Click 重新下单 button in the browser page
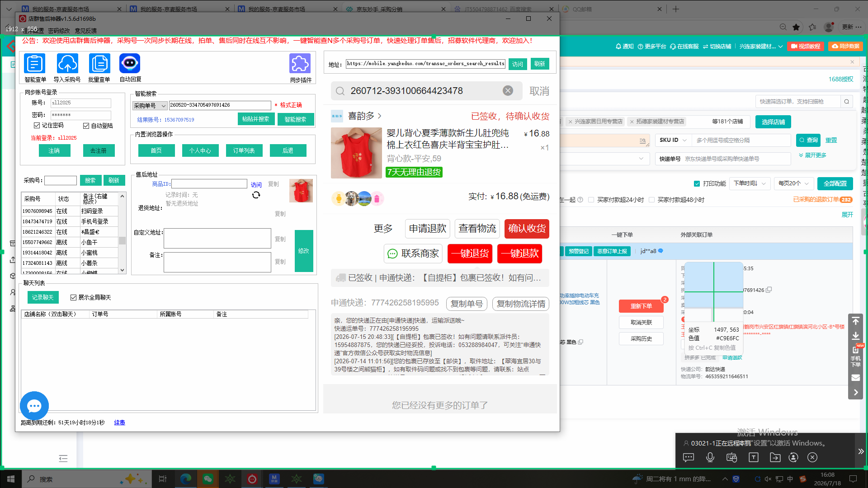Screen dimensions: 868x488 (x=641, y=306)
